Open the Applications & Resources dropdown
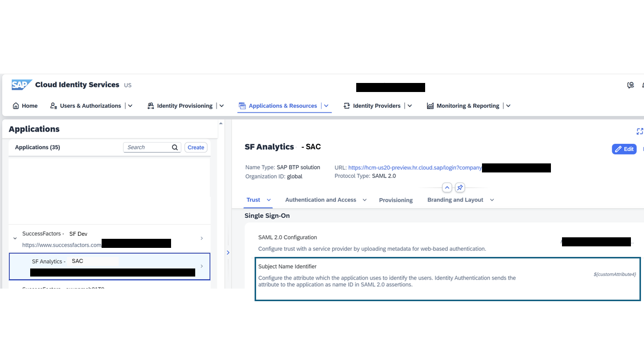 click(x=326, y=106)
